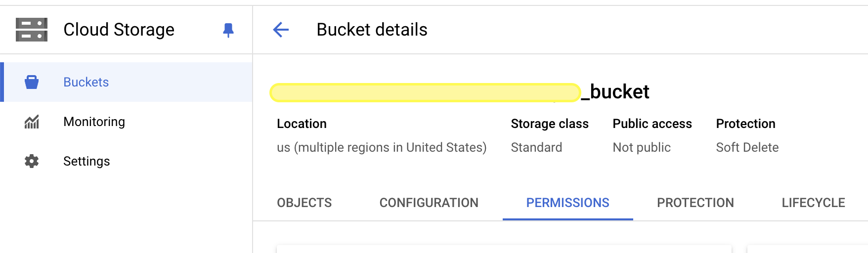Open the Buckets sidebar item
The image size is (868, 253).
(86, 82)
